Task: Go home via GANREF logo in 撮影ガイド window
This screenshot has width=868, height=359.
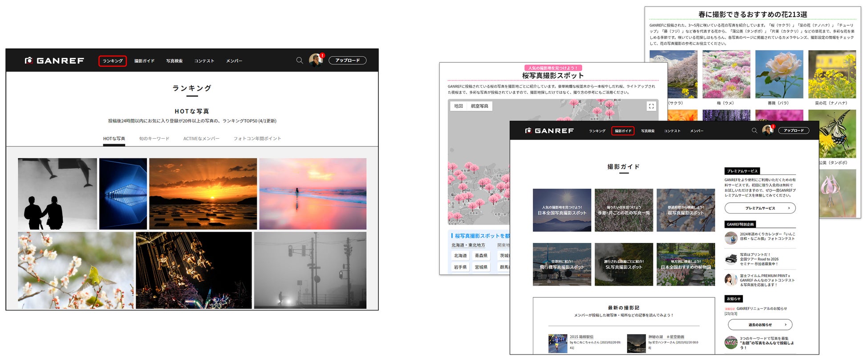Action: click(549, 131)
